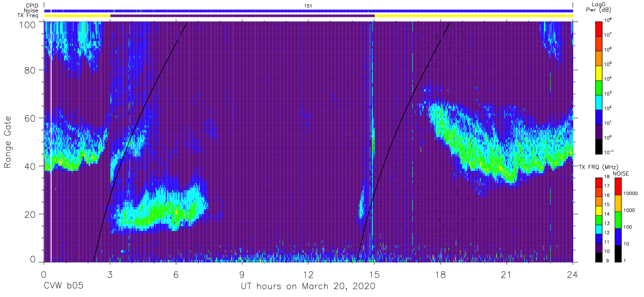Viewport: 644px width, 297px height.
Task: Click range gate tick label 40
Action: pos(30,166)
